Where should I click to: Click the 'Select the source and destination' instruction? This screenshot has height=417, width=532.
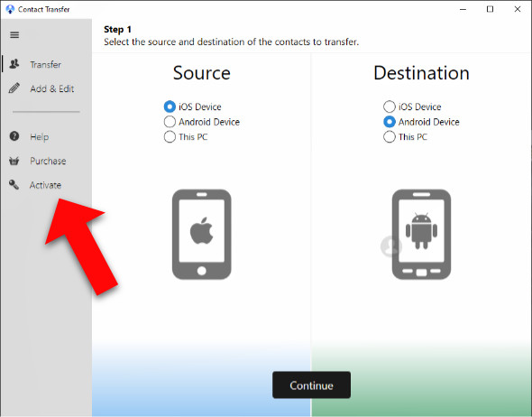coord(231,42)
